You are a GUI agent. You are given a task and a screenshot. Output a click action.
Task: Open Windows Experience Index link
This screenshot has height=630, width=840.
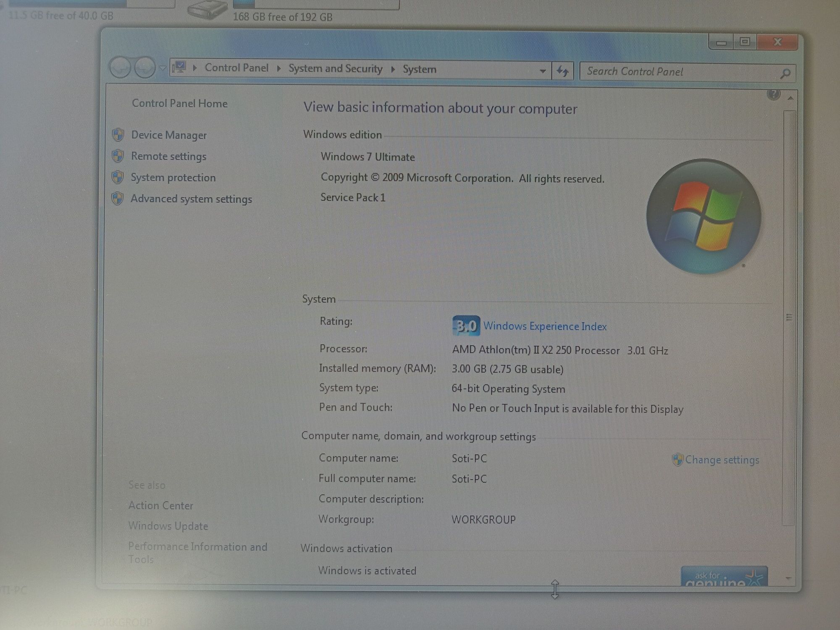point(545,326)
